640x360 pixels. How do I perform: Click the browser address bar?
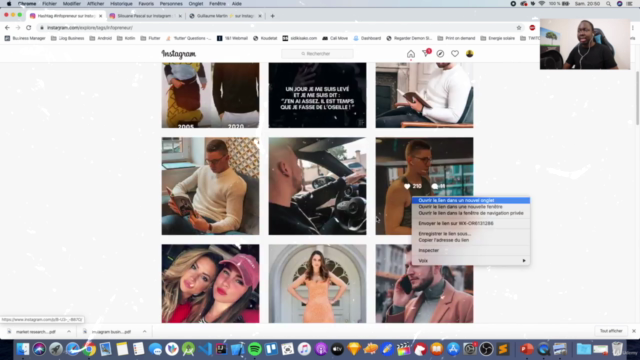278,28
